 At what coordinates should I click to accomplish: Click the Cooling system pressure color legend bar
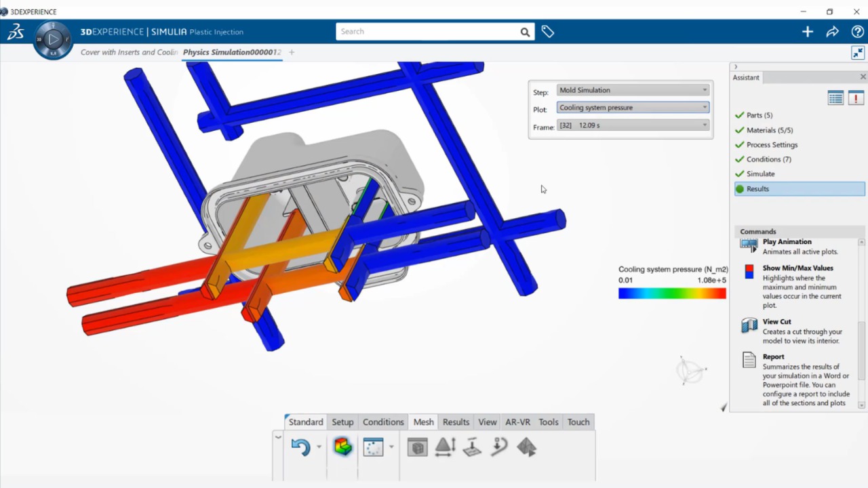coord(672,293)
